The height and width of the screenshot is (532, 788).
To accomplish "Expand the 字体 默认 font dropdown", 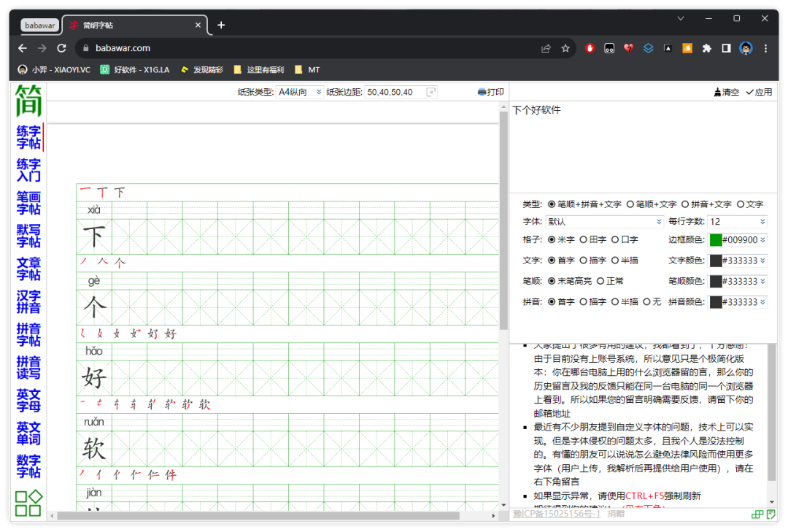I will point(604,221).
